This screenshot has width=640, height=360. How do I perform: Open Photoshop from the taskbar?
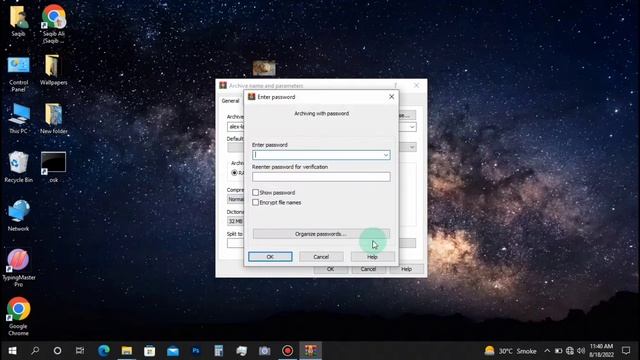point(196,351)
